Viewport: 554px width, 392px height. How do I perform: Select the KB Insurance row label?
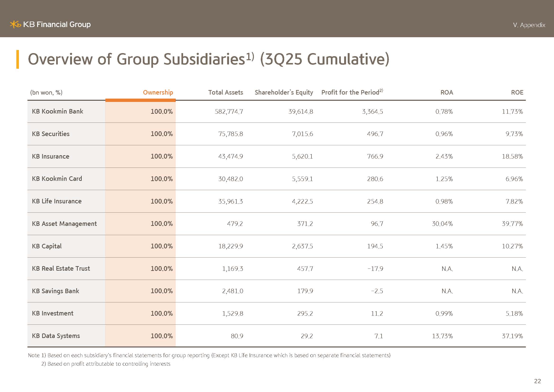pyautogui.click(x=51, y=156)
